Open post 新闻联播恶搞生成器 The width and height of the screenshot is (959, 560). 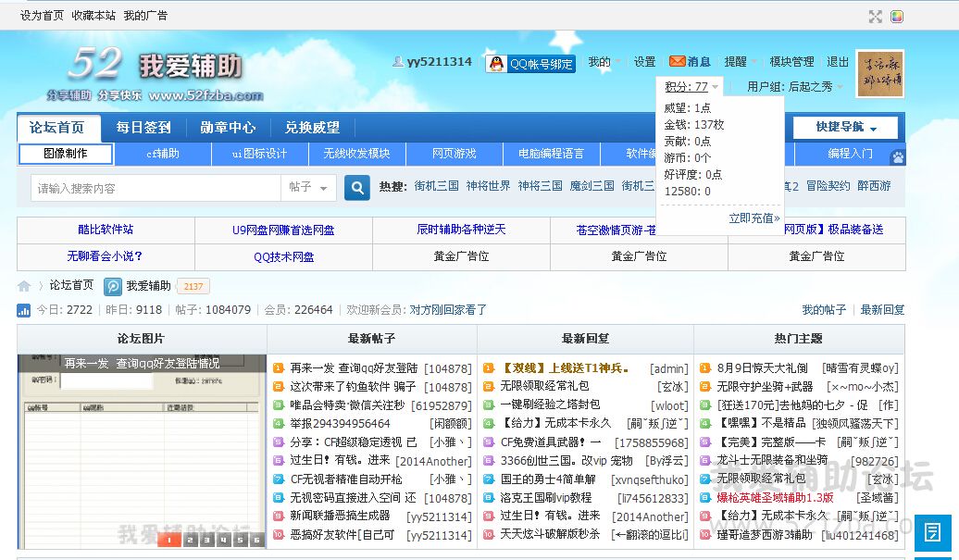click(340, 516)
